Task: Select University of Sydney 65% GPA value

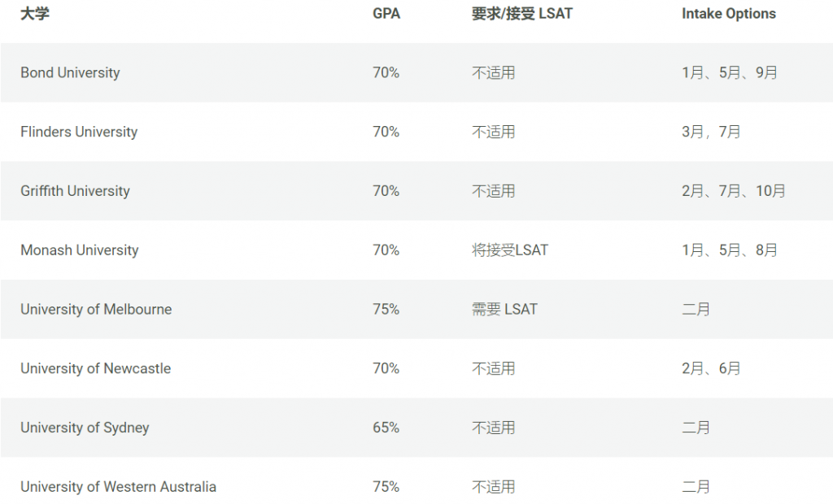Action: tap(386, 428)
